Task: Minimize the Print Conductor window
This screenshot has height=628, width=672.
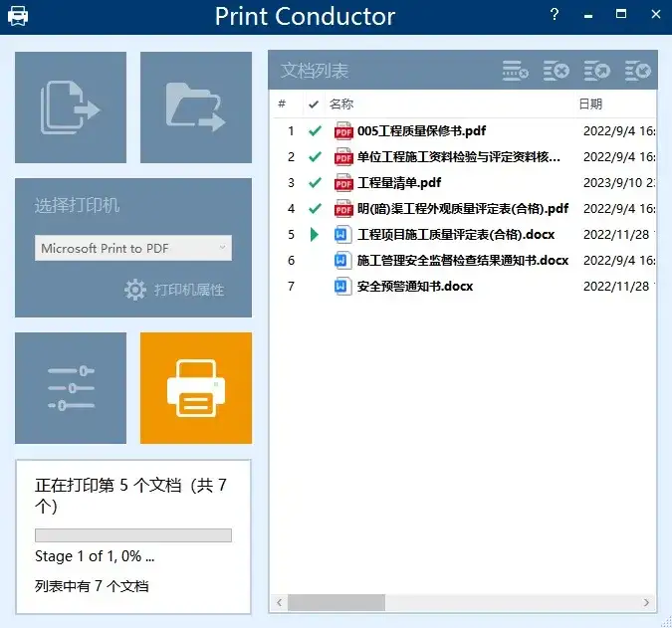Action: click(x=588, y=16)
